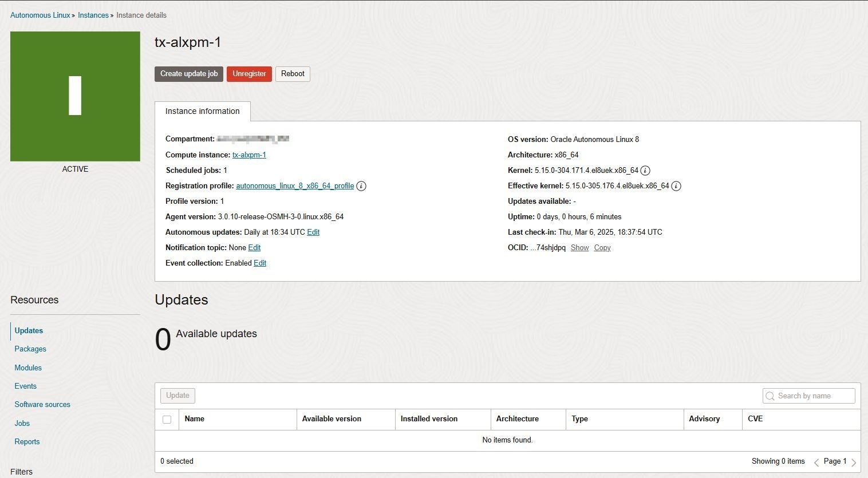Screen dimensions: 868x478
Task: Switch to Instance information tab
Action: tap(203, 112)
